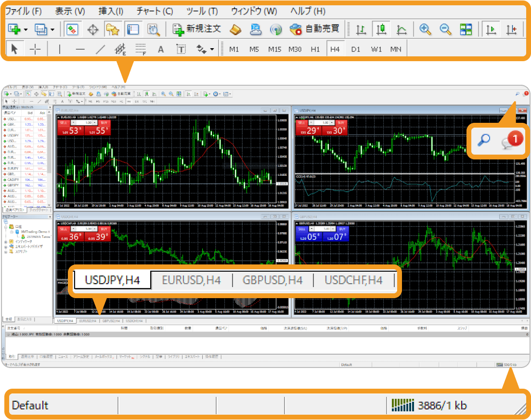Toggle Market Watch panel icon in enlarged toolbar
Screen dimensions: 531x420
point(72,29)
